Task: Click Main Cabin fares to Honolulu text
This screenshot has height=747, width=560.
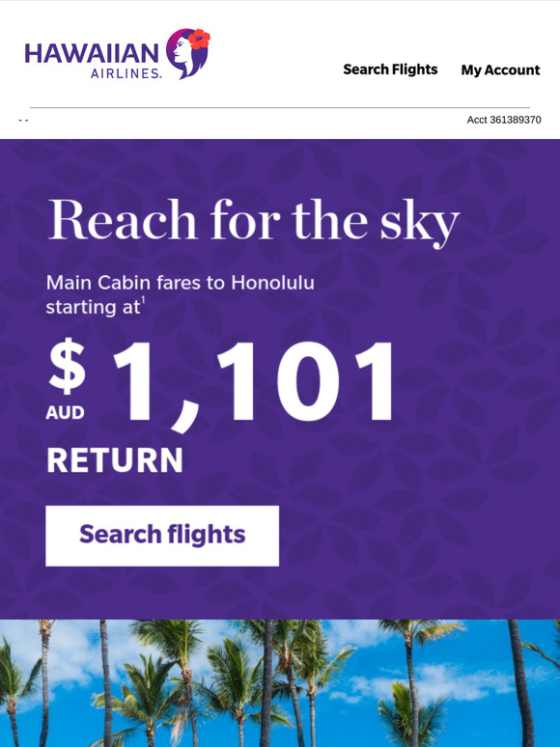Action: coord(181,283)
